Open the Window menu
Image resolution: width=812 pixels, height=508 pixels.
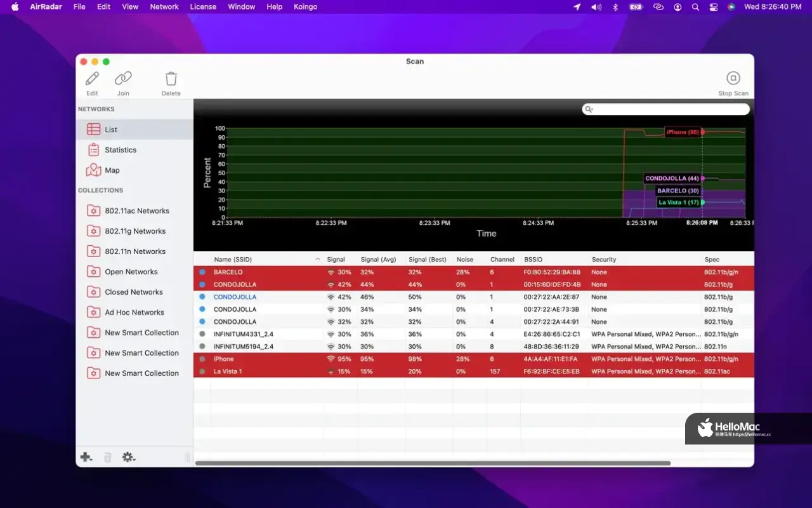click(x=241, y=6)
